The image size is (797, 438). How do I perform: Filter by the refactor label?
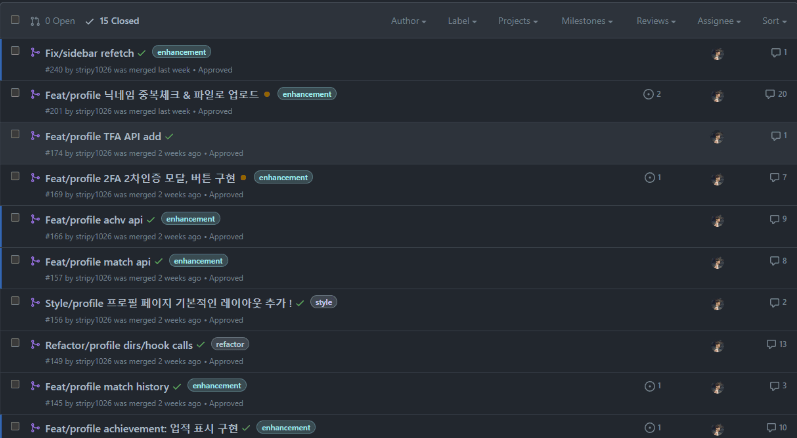tap(230, 344)
